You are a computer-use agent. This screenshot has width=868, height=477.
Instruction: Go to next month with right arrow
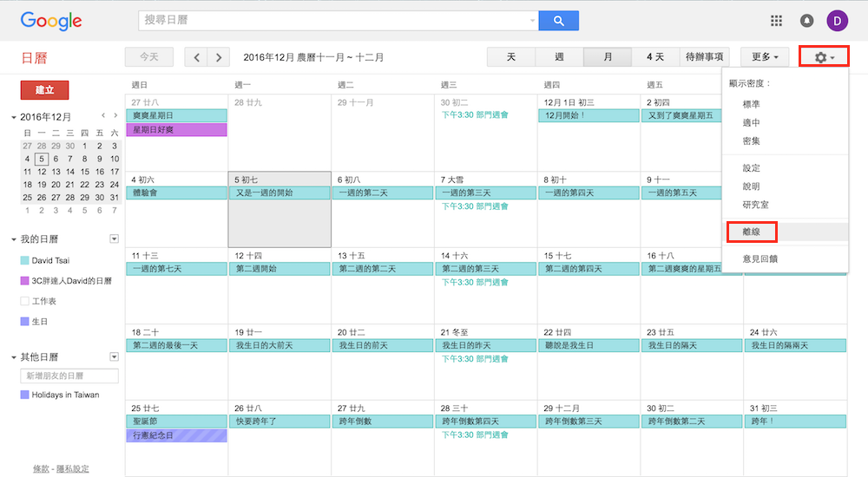pos(219,57)
